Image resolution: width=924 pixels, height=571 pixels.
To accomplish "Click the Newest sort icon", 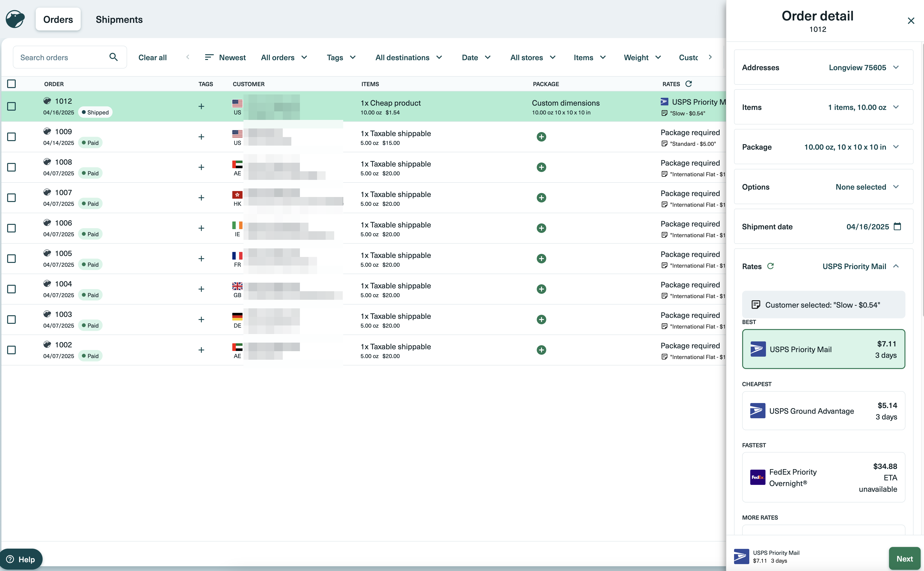I will (x=209, y=57).
